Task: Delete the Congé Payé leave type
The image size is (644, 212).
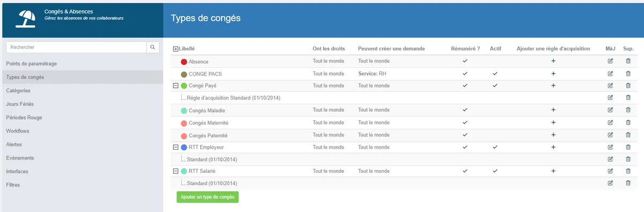Action: [628, 85]
